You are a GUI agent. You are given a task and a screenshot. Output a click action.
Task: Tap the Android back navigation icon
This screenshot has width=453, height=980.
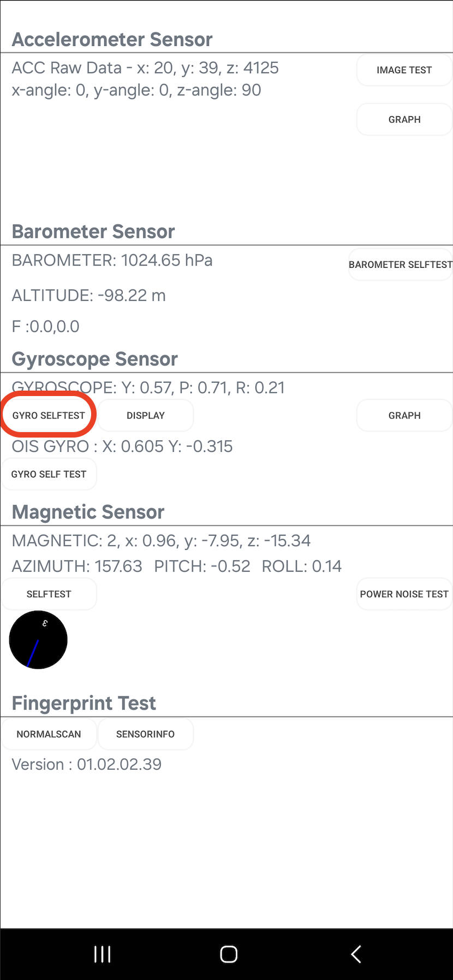356,954
